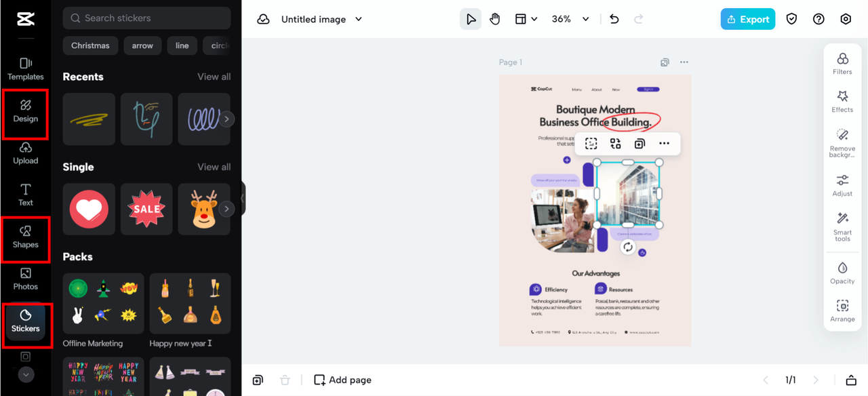Open the Opacity control
868x396 pixels.
[842, 273]
